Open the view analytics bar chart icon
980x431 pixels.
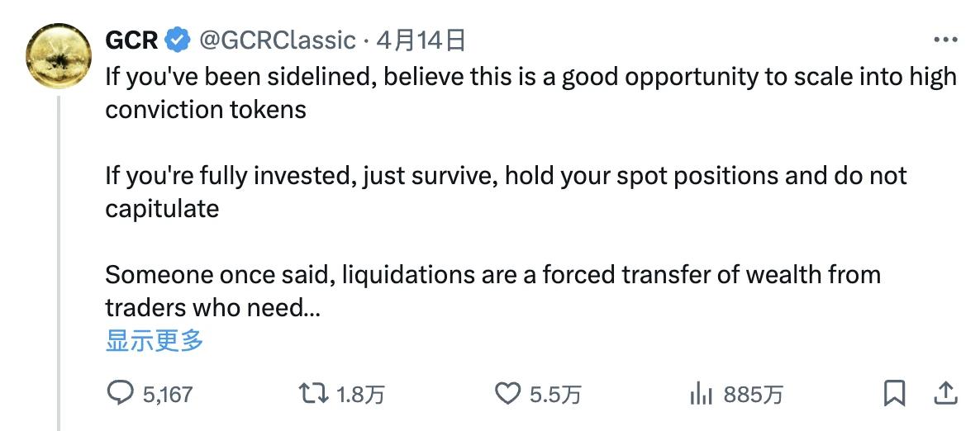tap(701, 394)
